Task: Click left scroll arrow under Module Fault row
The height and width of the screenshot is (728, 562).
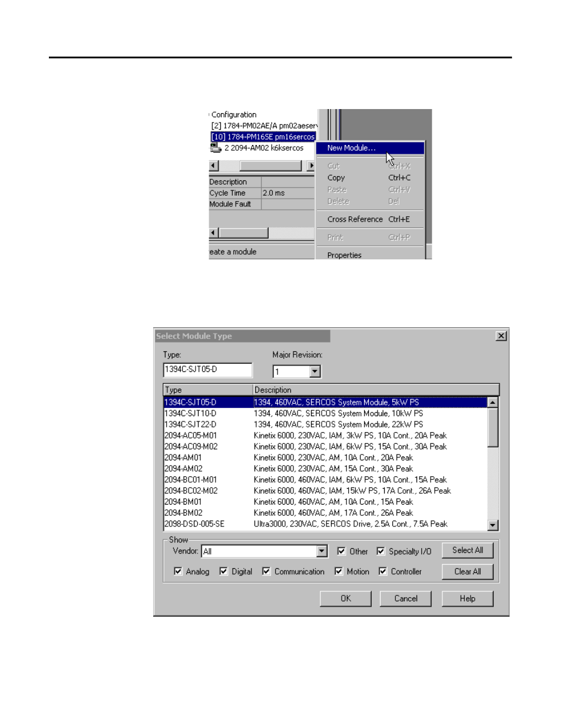Action: 214,233
